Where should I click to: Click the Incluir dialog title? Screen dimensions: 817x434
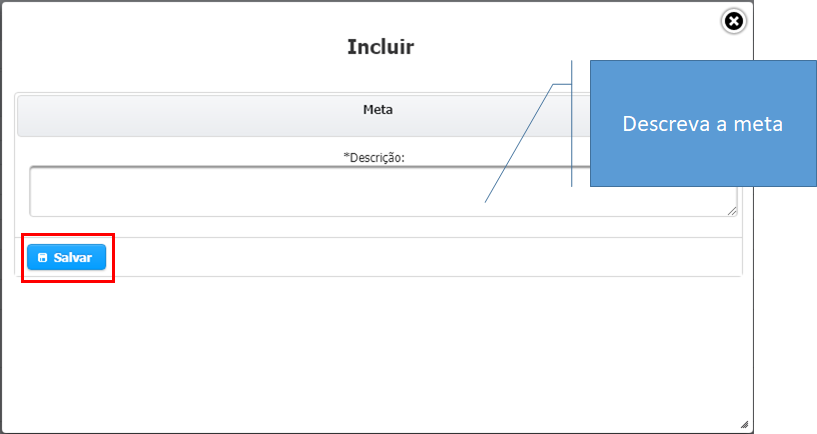pyautogui.click(x=380, y=47)
